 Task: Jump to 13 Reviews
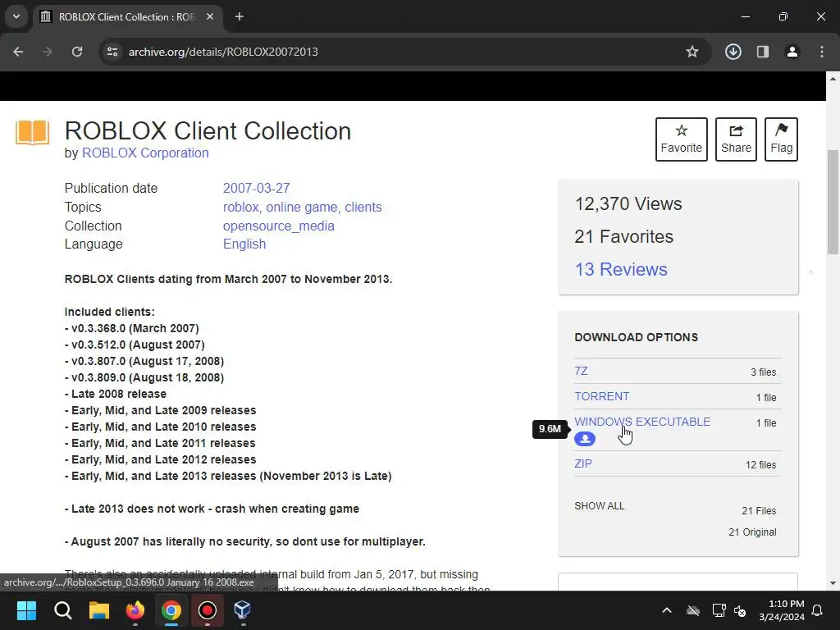coord(621,269)
